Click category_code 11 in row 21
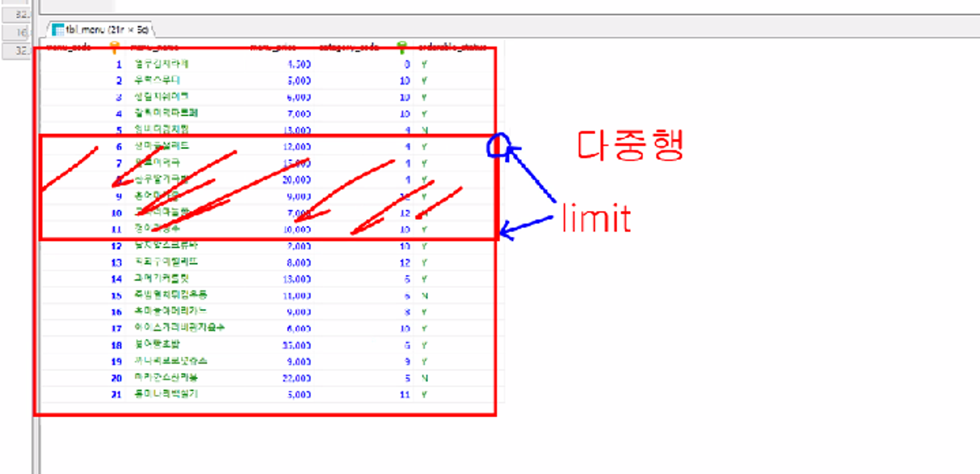 pyautogui.click(x=405, y=395)
